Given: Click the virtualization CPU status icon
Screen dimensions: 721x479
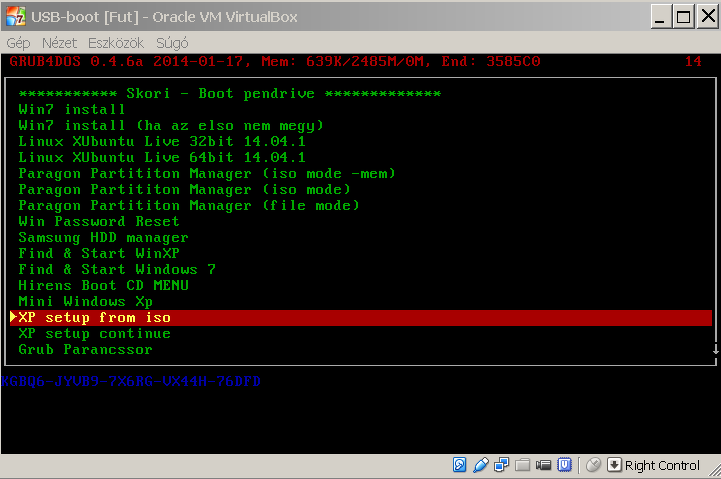Looking at the screenshot, I should tap(564, 465).
